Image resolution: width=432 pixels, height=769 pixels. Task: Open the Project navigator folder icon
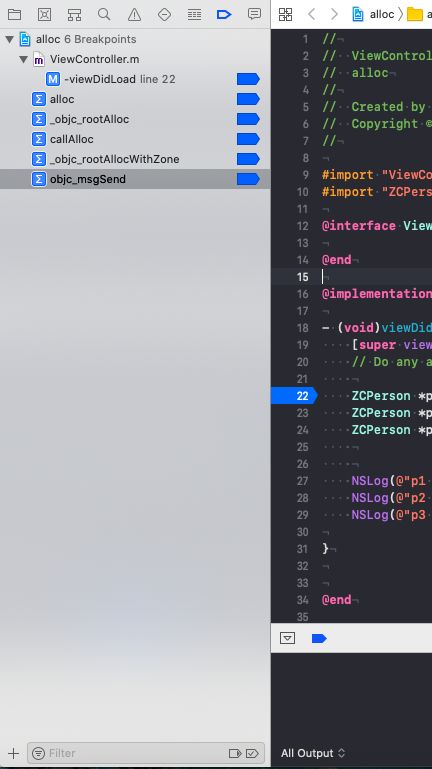point(14,14)
